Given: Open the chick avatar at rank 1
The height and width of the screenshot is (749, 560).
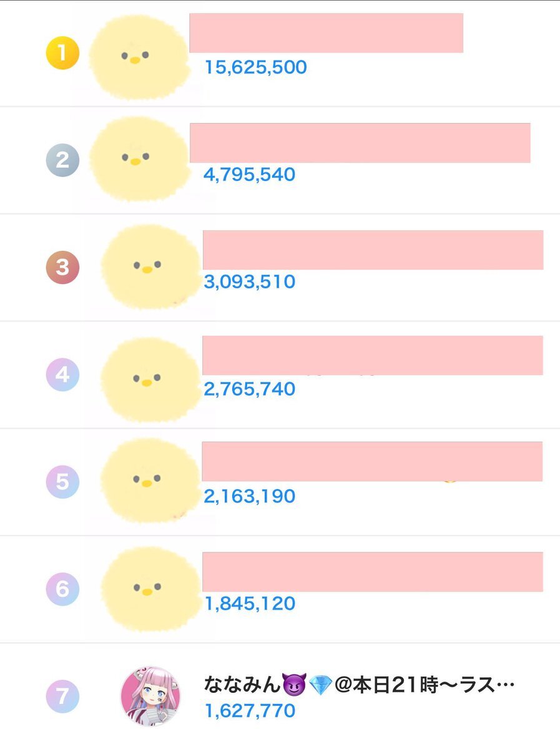Looking at the screenshot, I should click(x=139, y=57).
